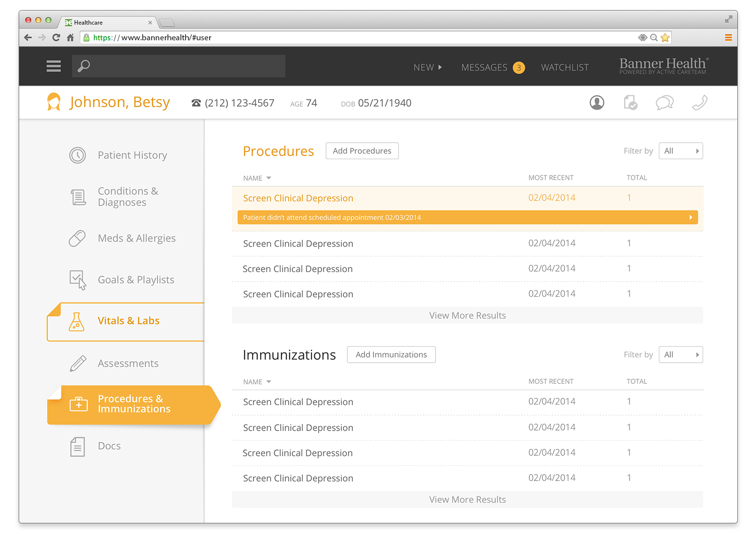Image resolution: width=756 pixels, height=539 pixels.
Task: Click the bookmark star in the address bar
Action: pyautogui.click(x=665, y=37)
